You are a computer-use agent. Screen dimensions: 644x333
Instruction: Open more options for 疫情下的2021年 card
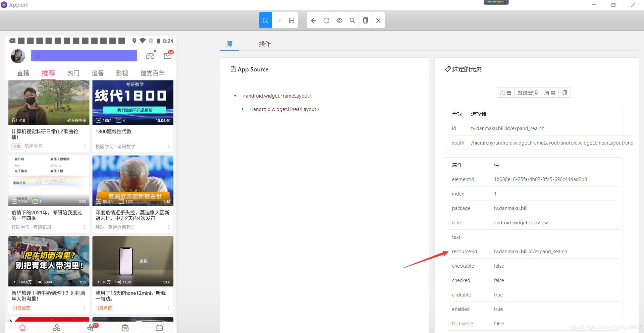point(85,227)
